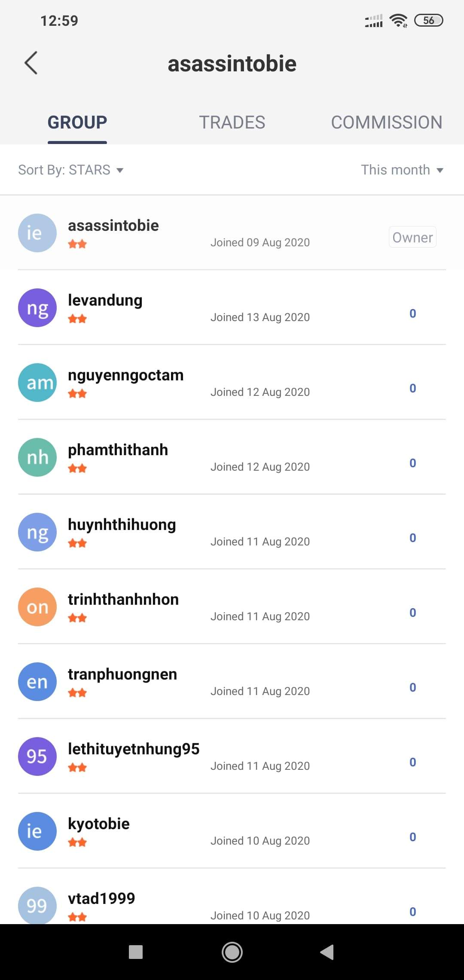Tap kyotobie's blue avatar

click(x=37, y=831)
